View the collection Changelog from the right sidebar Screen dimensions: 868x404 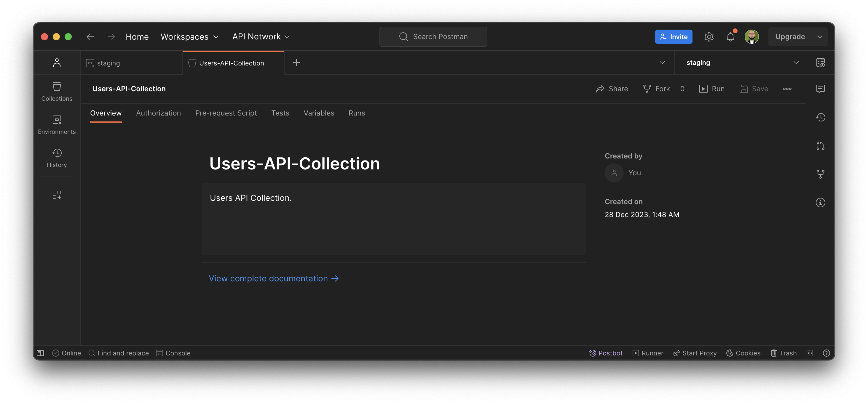coord(821,117)
